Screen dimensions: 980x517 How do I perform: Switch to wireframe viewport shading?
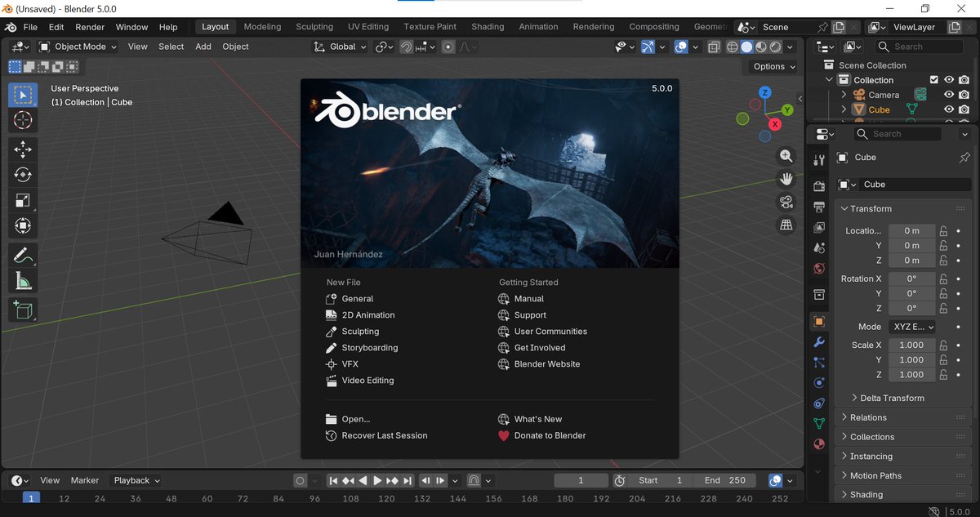click(732, 47)
